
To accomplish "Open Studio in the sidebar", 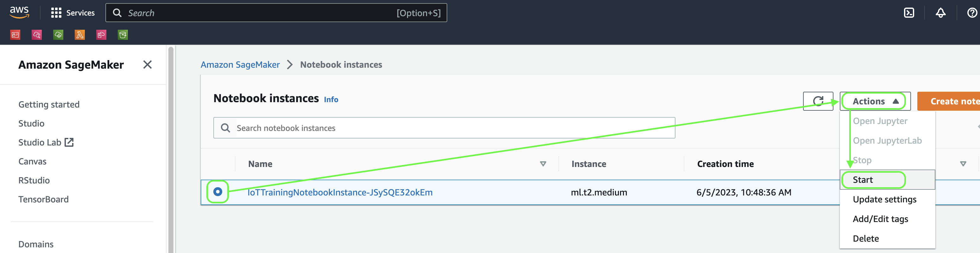I will click(x=31, y=123).
